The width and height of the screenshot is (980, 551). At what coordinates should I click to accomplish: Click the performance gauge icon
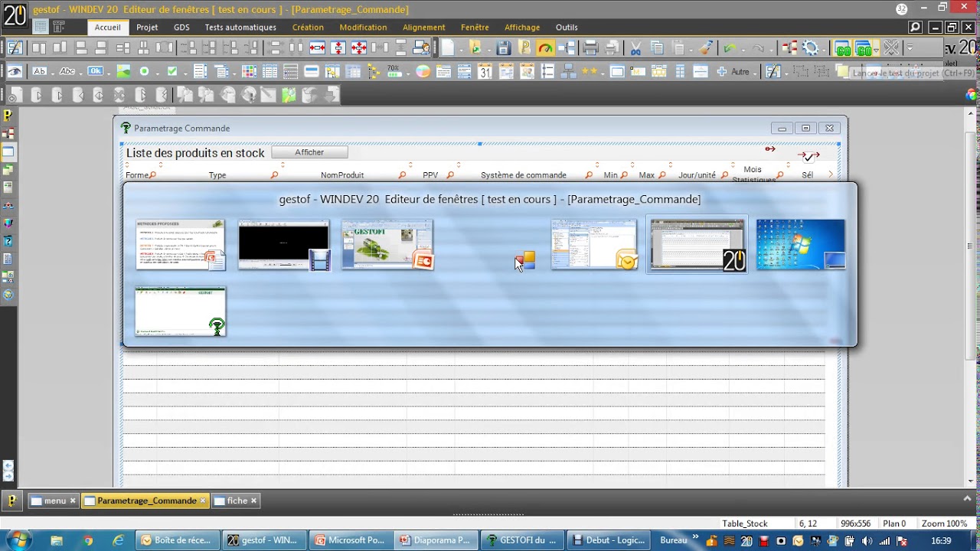click(545, 48)
